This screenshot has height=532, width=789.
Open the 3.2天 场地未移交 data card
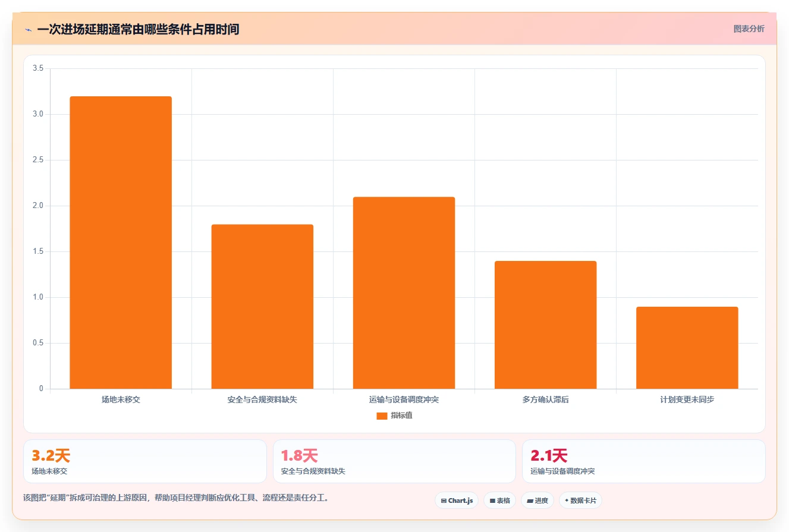(145, 461)
